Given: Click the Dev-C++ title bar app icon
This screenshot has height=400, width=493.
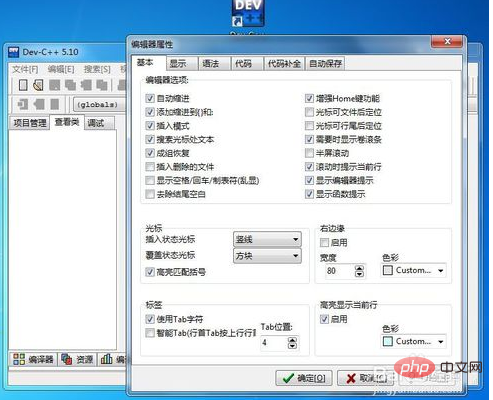Looking at the screenshot, I should coord(14,52).
